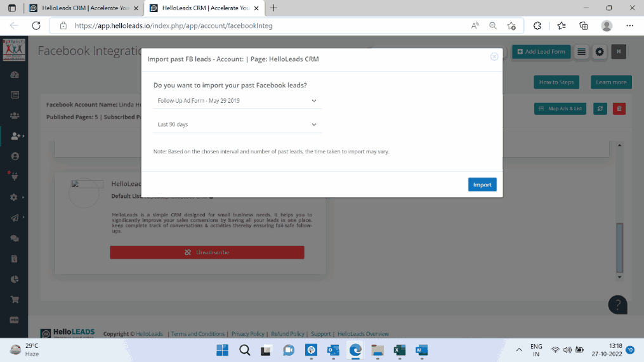644x362 pixels.
Task: Click the Import button in the dialog
Action: [x=482, y=184]
